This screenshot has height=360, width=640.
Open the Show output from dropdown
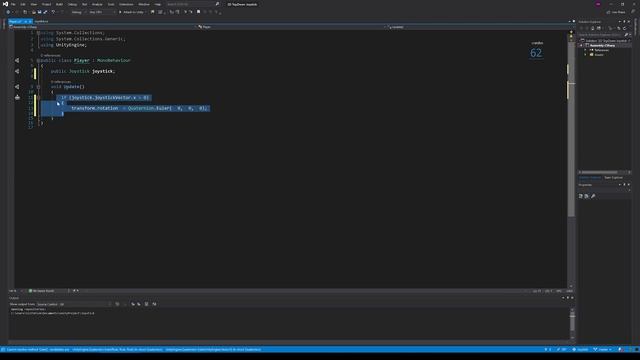point(74,304)
